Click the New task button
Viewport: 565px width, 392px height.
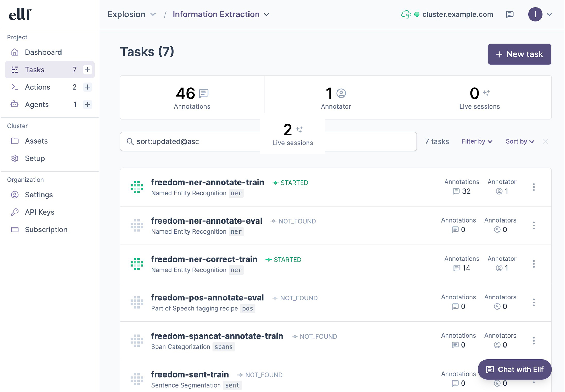tap(519, 54)
